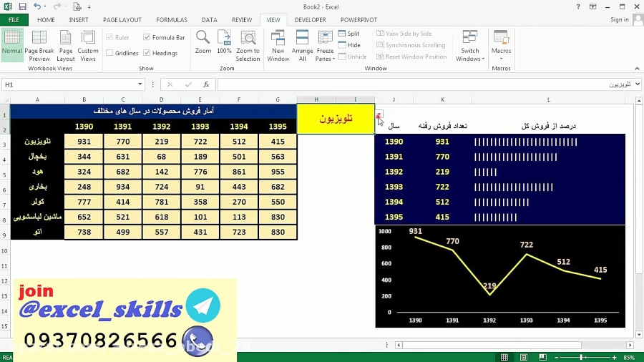The width and height of the screenshot is (644, 362).
Task: Select Normal workbook view
Action: (x=12, y=45)
